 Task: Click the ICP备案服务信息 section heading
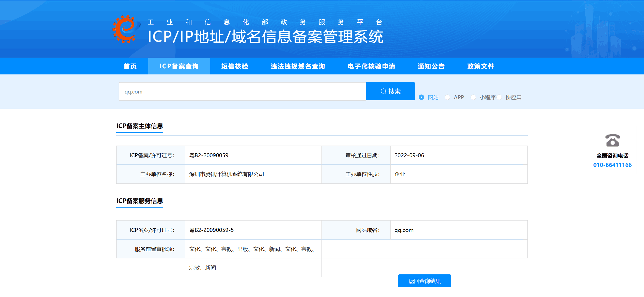139,201
